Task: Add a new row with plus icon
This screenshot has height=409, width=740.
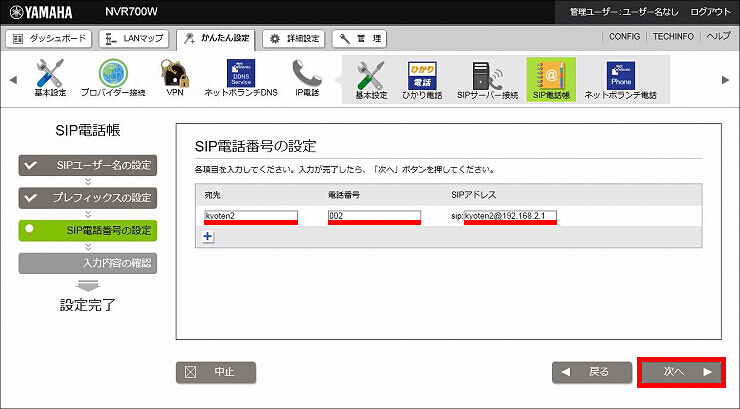Action: [x=208, y=237]
